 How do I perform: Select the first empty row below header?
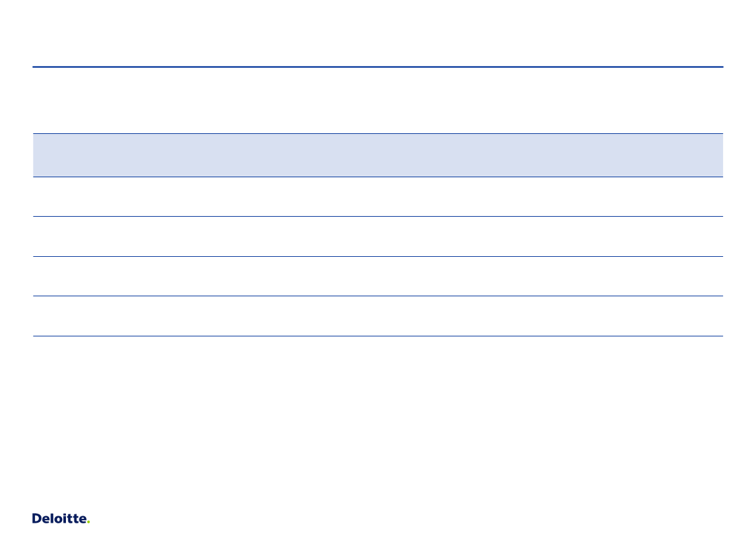coord(378,197)
